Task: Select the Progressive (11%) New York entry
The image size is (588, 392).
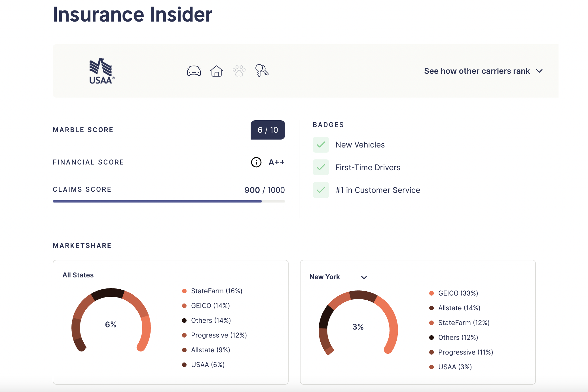Action: coord(461,352)
